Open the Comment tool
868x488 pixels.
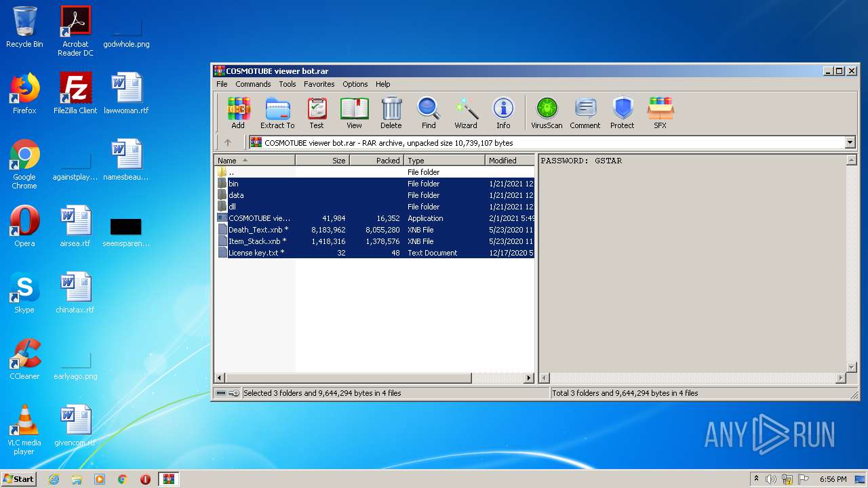[x=585, y=113]
